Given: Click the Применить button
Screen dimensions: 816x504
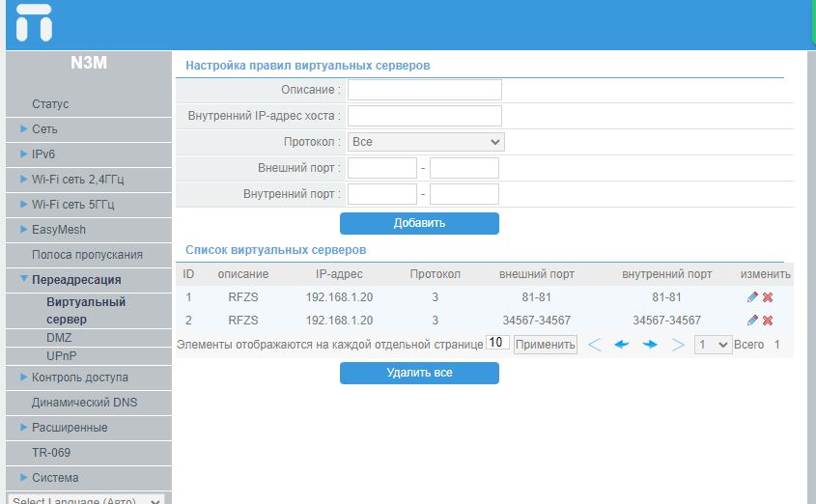Looking at the screenshot, I should 546,345.
